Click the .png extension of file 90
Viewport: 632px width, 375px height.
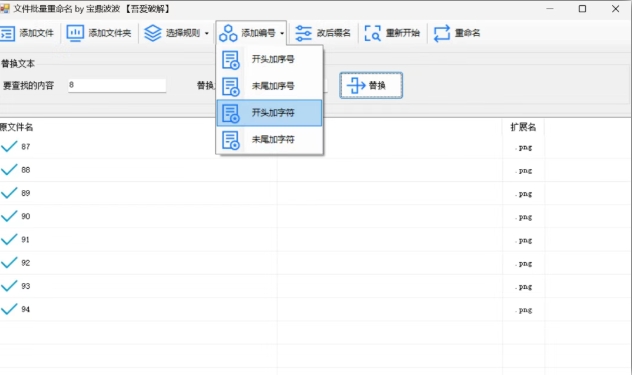pyautogui.click(x=524, y=217)
